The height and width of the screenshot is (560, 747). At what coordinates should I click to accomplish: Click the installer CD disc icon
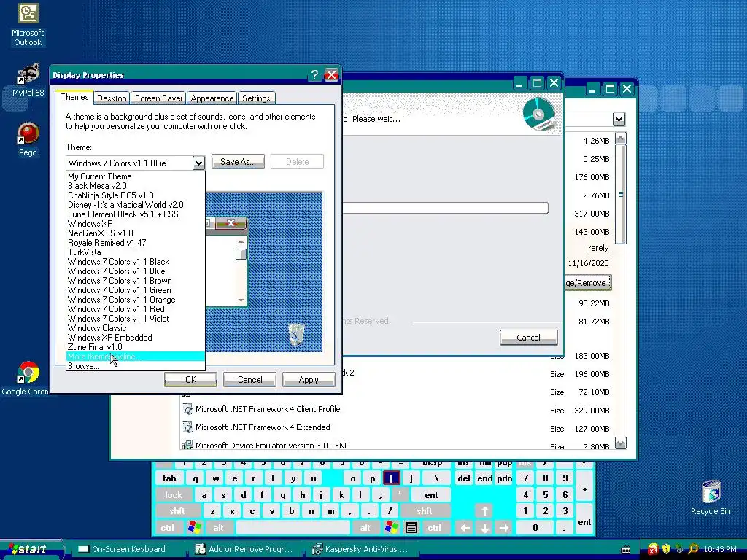[539, 114]
